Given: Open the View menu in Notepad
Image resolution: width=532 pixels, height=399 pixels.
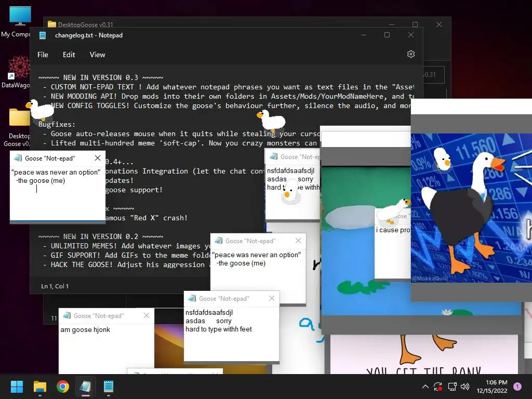Looking at the screenshot, I should pos(97,55).
